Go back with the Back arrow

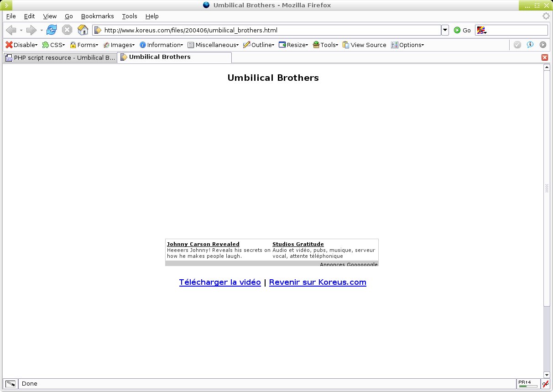(11, 30)
